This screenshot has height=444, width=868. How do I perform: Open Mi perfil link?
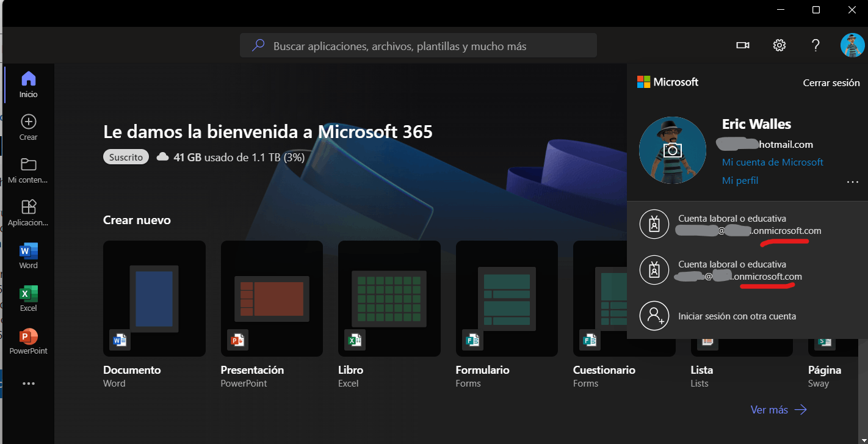740,180
